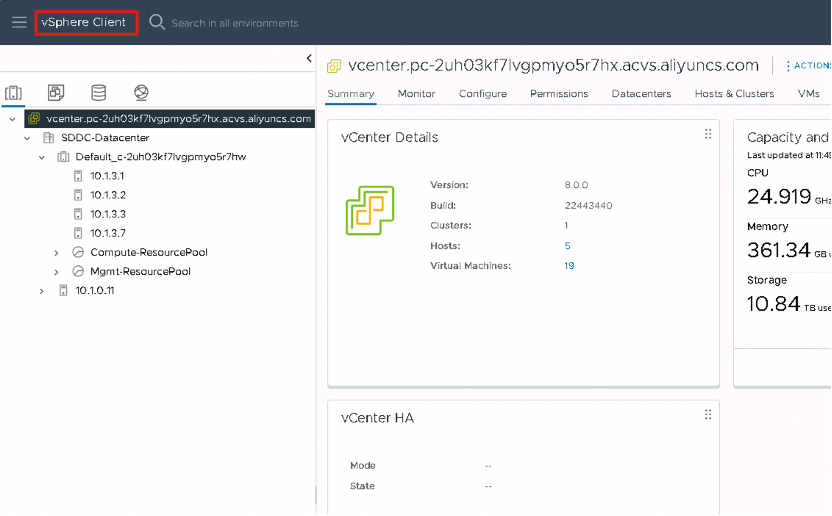The width and height of the screenshot is (832, 516).
Task: Select host 10.1.3.7 in tree
Action: point(107,233)
